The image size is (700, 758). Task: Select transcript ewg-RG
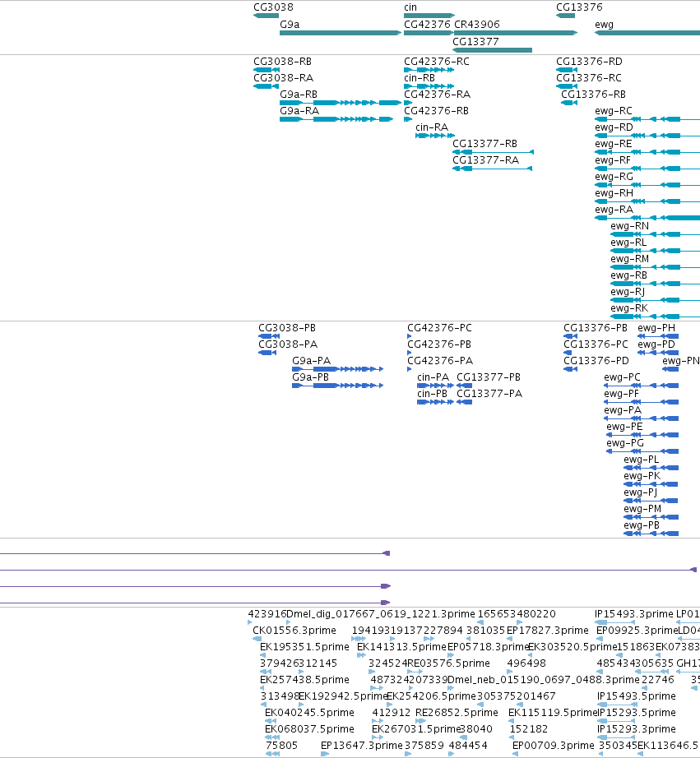(x=614, y=177)
